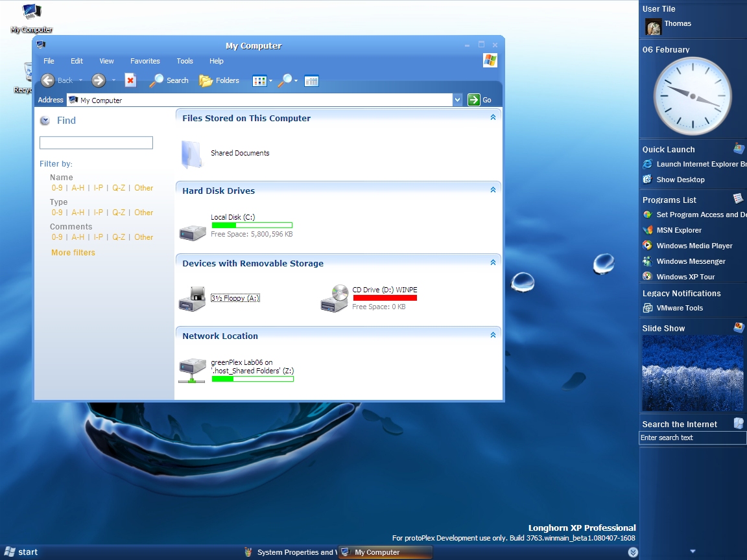The height and width of the screenshot is (560, 747).
Task: Filter by Comments Q-Z
Action: pos(119,237)
